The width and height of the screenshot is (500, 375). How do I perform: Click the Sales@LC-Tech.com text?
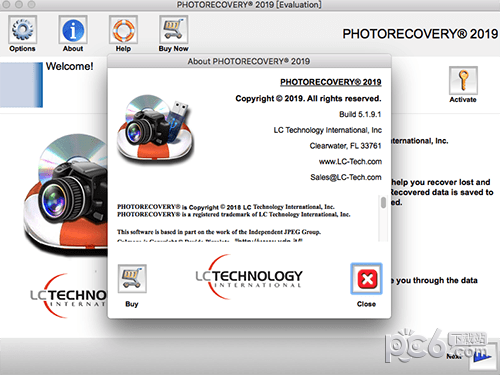pos(346,177)
